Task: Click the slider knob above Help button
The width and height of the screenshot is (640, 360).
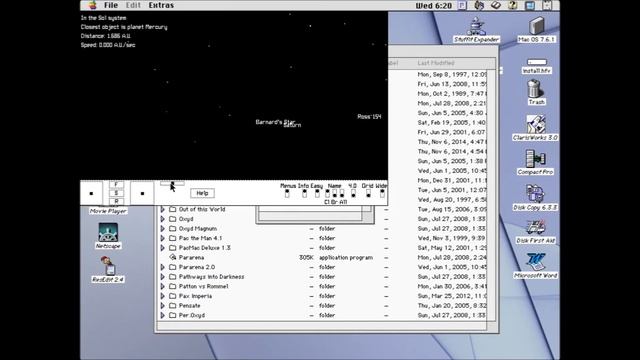Action: (x=172, y=184)
